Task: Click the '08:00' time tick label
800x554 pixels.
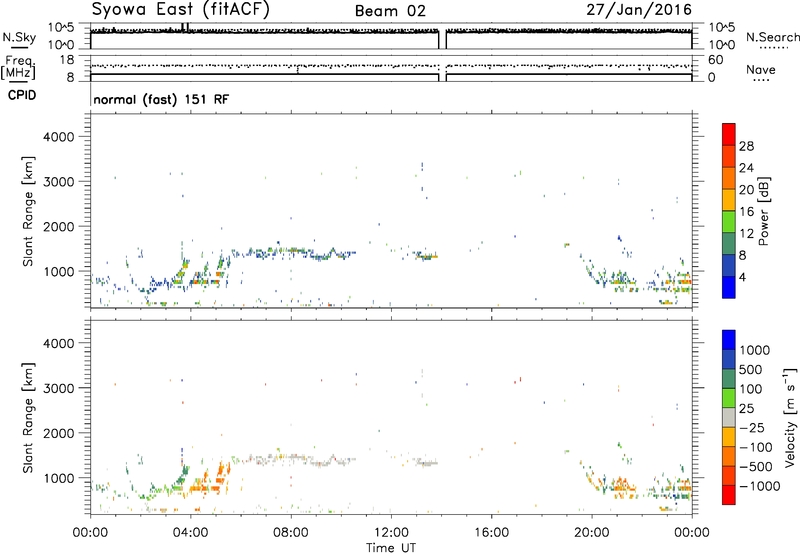Action: [x=290, y=533]
